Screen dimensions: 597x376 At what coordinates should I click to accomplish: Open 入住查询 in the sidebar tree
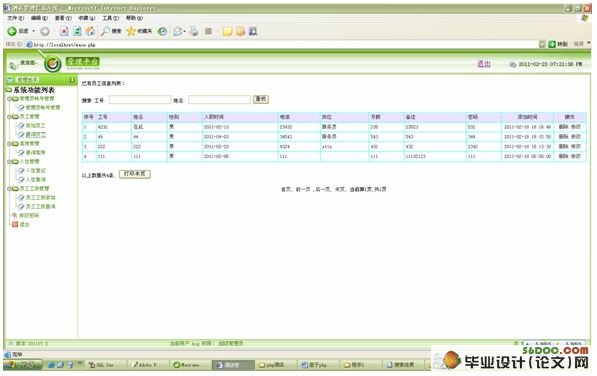click(x=36, y=180)
